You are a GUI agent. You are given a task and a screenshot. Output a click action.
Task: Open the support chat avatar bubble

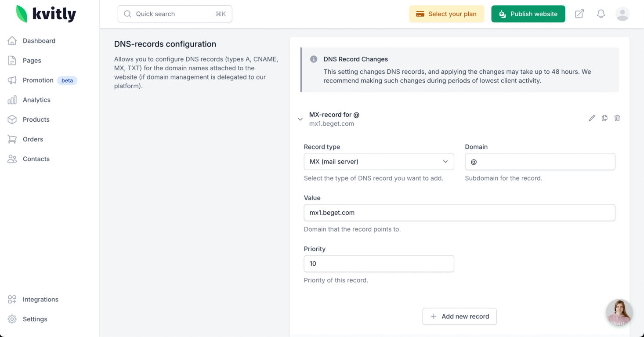pos(619,312)
